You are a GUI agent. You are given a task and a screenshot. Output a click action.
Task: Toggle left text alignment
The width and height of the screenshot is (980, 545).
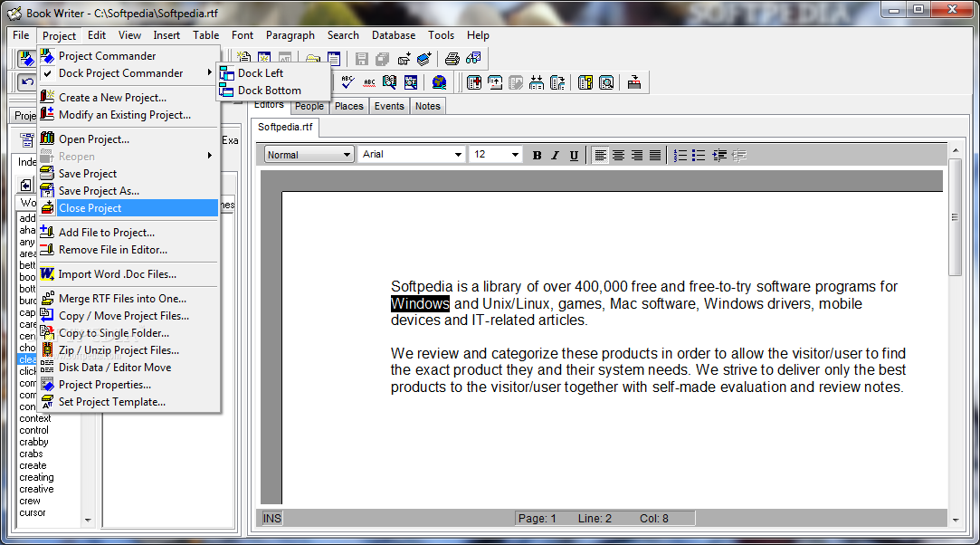[600, 155]
